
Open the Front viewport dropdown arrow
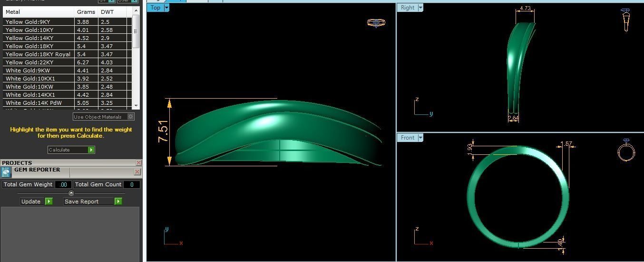point(420,138)
